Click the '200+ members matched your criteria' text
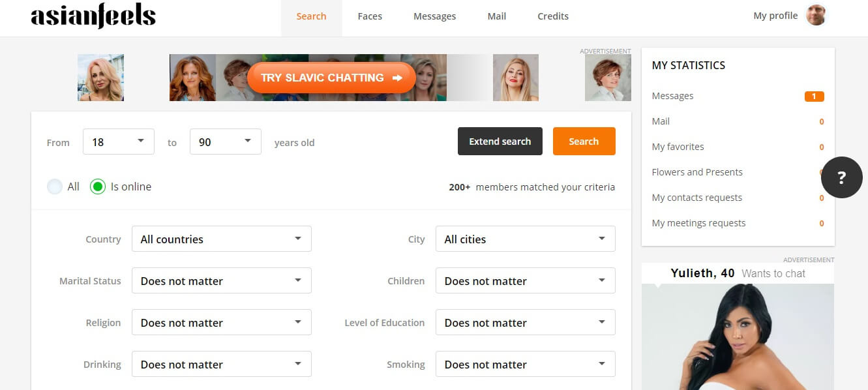Image resolution: width=868 pixels, height=390 pixels. tap(531, 187)
